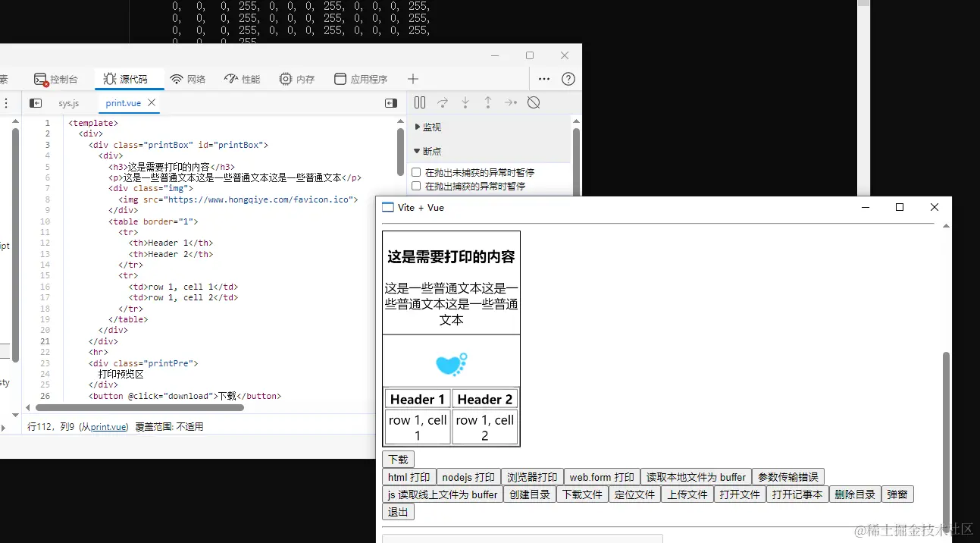Click the step out (up arrow) icon

pos(488,102)
